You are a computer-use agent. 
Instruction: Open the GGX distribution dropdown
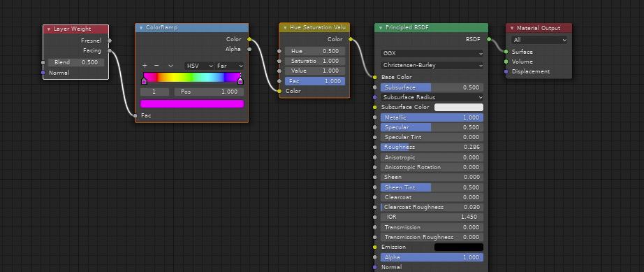(x=432, y=53)
